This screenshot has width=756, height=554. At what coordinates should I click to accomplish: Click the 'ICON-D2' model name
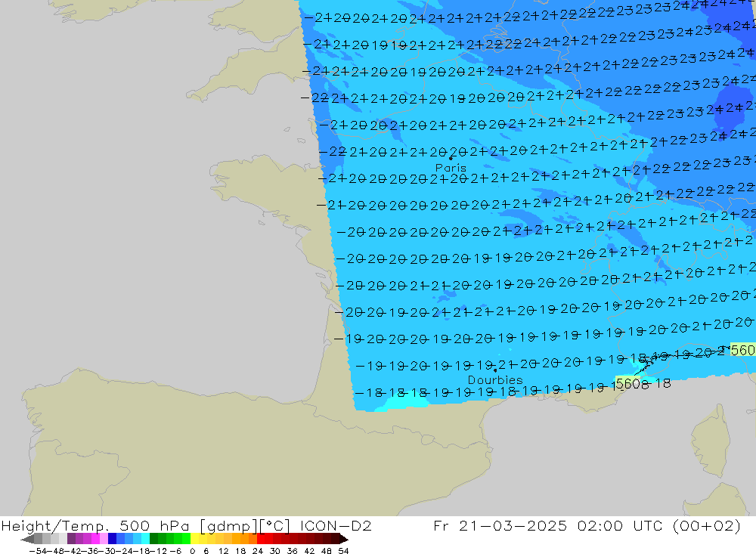336,525
